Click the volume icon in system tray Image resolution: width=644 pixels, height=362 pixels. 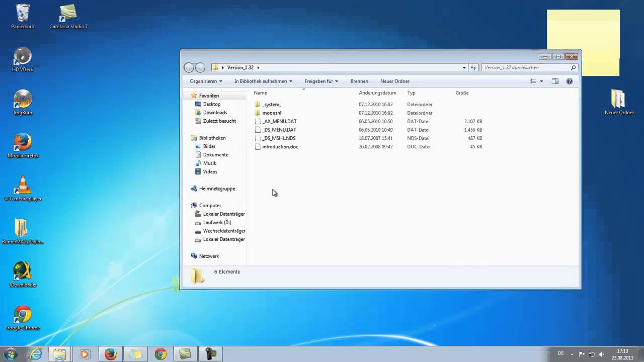click(x=601, y=354)
